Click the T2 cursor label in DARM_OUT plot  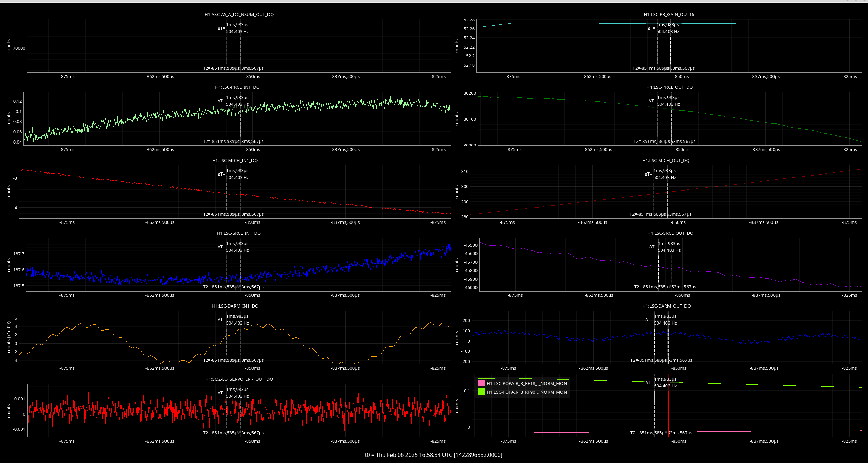point(648,360)
